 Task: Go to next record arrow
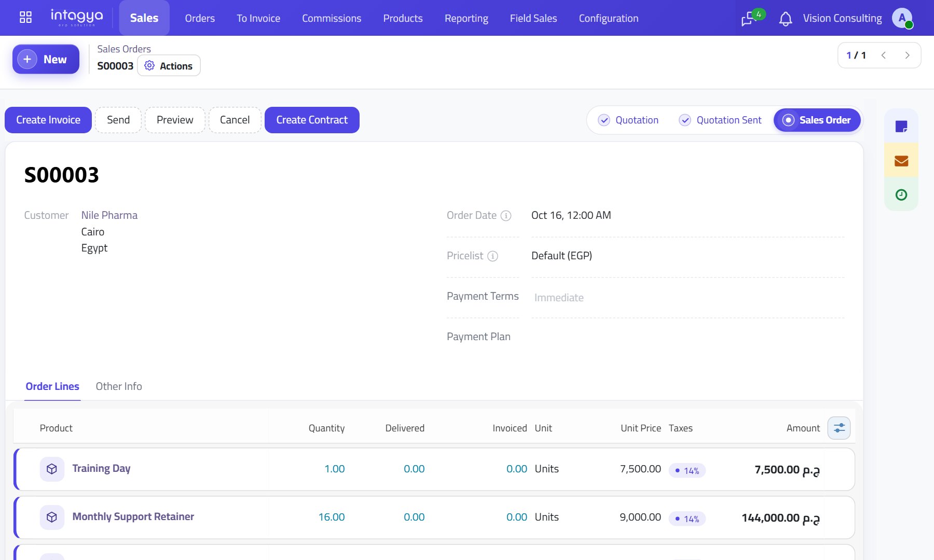point(907,55)
